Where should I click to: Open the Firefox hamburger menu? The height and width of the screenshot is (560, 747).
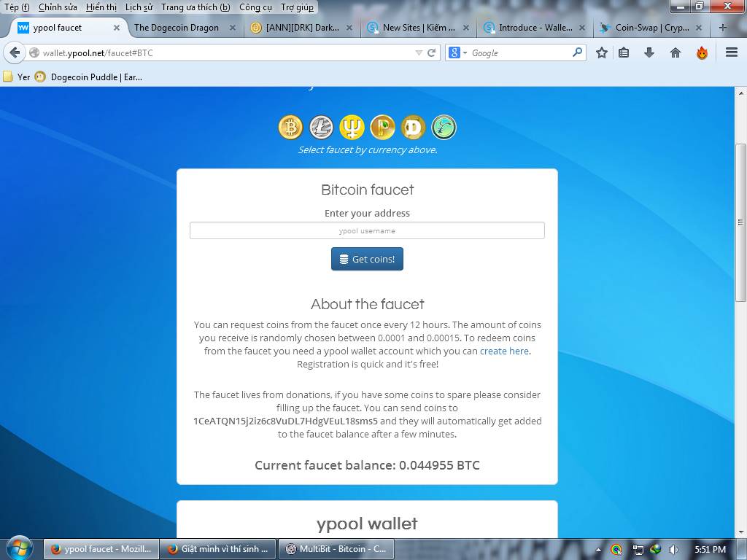click(x=732, y=52)
